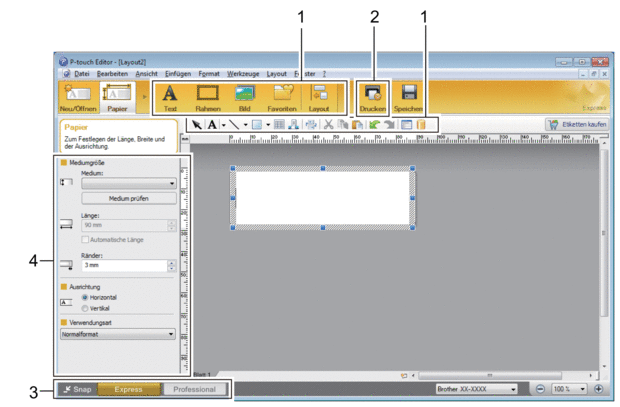
Task: Click the white label on canvas
Action: tap(323, 198)
